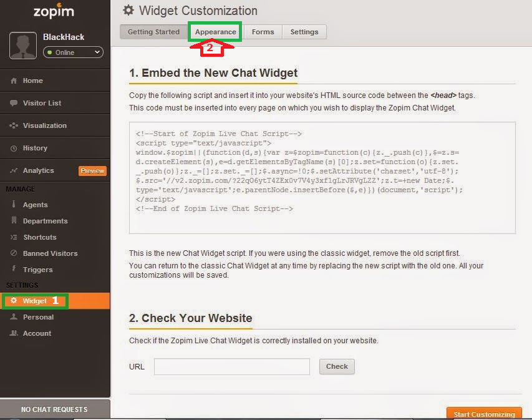Image resolution: width=532 pixels, height=420 pixels.
Task: Click the Widget gear icon in sidebar
Action: point(14,300)
